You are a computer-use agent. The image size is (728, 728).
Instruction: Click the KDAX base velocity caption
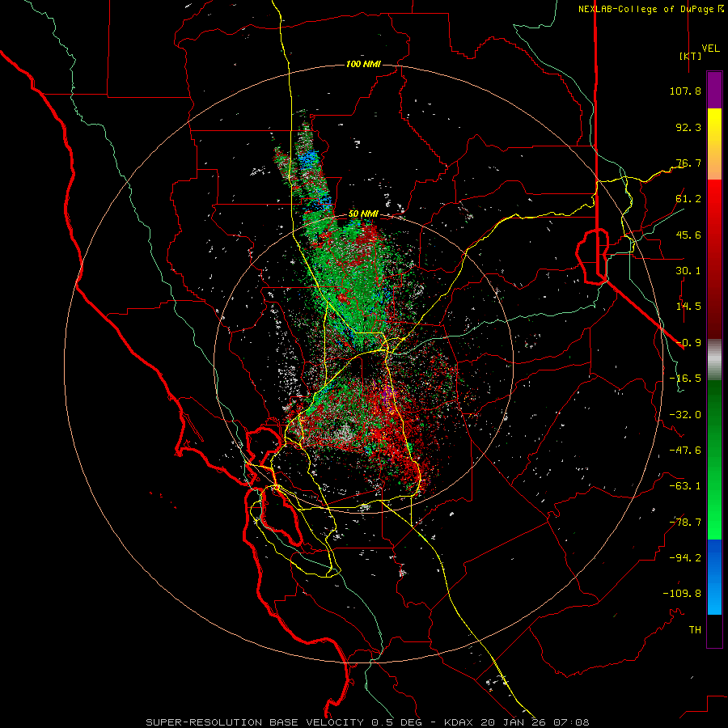(x=368, y=722)
